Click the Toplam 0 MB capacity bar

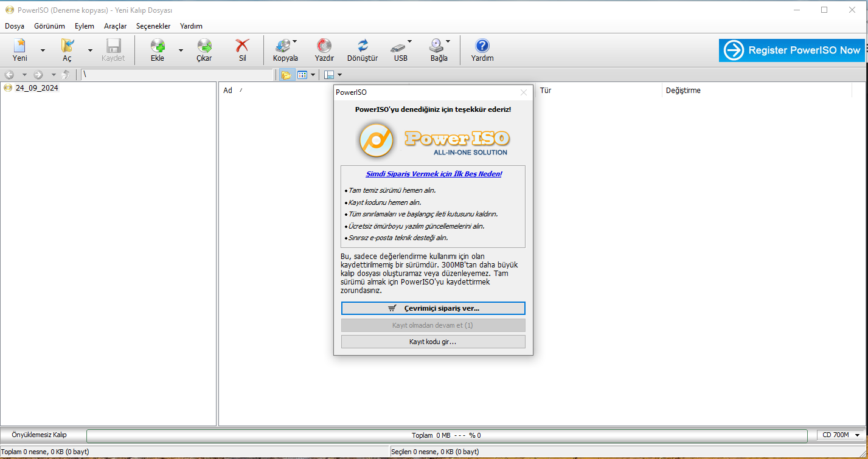tap(446, 435)
